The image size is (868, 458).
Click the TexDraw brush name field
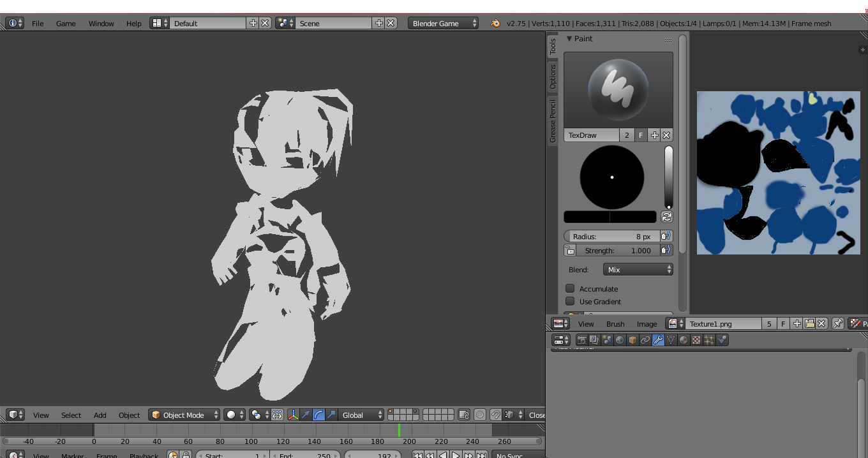[x=592, y=135]
